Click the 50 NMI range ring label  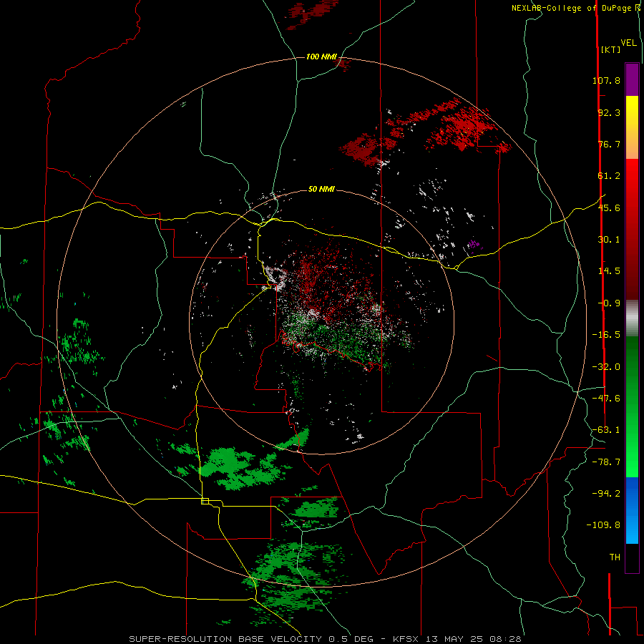(x=321, y=189)
